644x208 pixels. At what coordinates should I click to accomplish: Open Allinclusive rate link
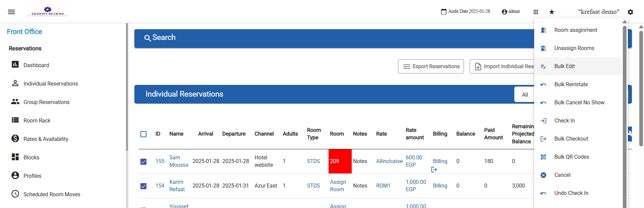[389, 161]
